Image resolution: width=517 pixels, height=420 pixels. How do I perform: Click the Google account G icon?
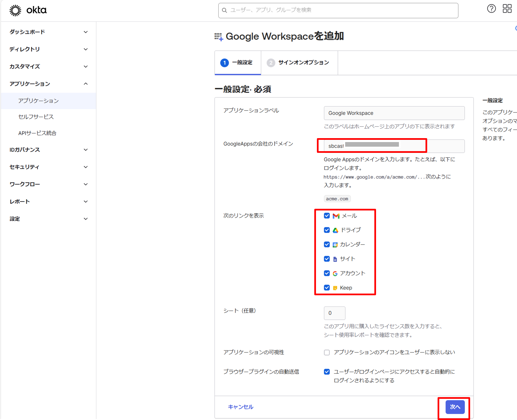pyautogui.click(x=335, y=274)
